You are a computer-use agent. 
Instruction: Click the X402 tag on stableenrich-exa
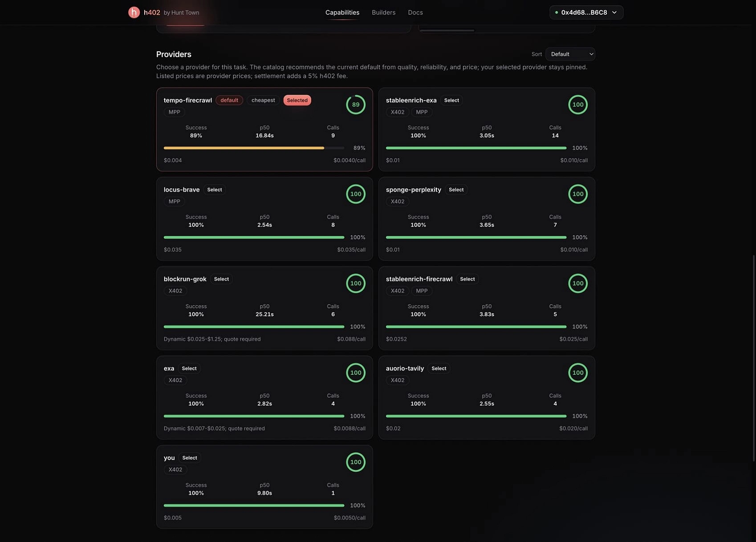(397, 112)
